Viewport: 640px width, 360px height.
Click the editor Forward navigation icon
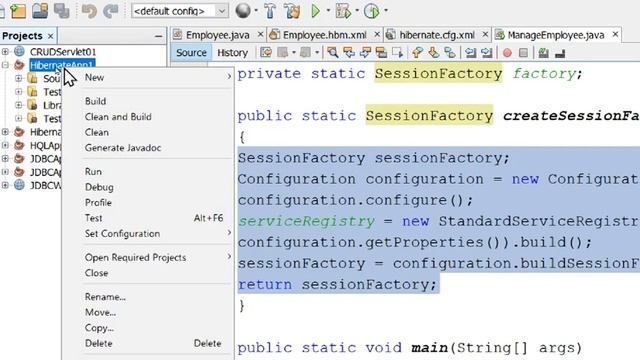click(x=304, y=53)
